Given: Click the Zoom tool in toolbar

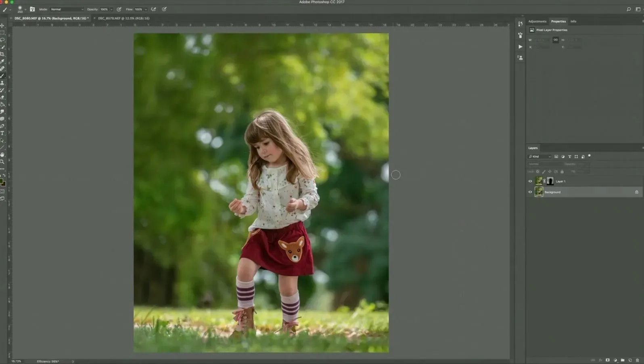Looking at the screenshot, I should (2, 162).
